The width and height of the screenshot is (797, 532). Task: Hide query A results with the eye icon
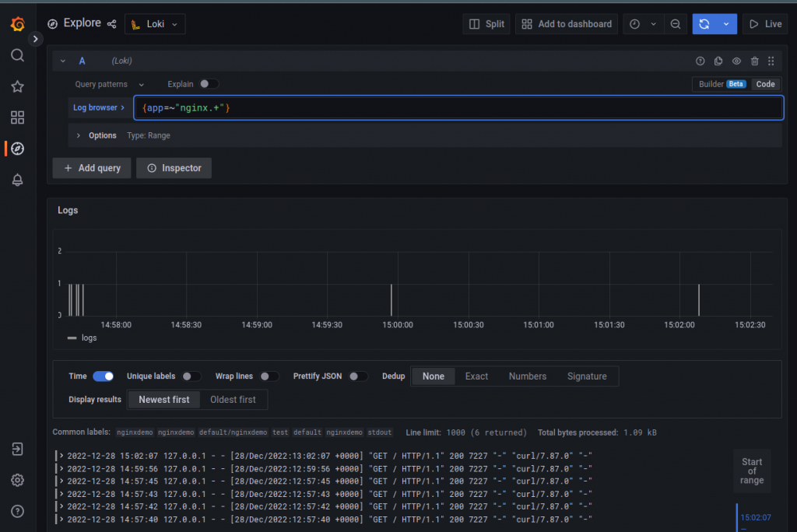736,61
